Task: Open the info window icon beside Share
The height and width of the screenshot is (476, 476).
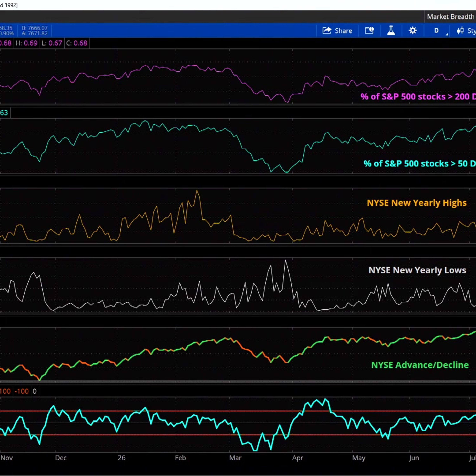Action: click(x=369, y=31)
